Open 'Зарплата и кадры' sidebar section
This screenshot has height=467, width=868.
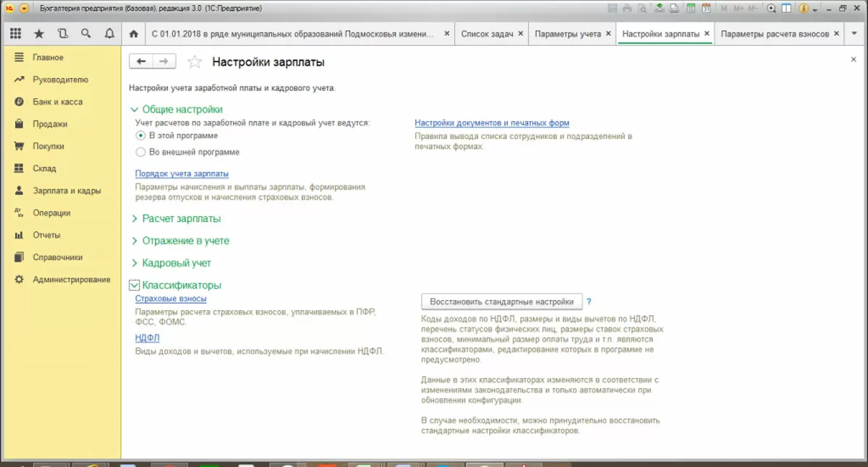(x=67, y=191)
